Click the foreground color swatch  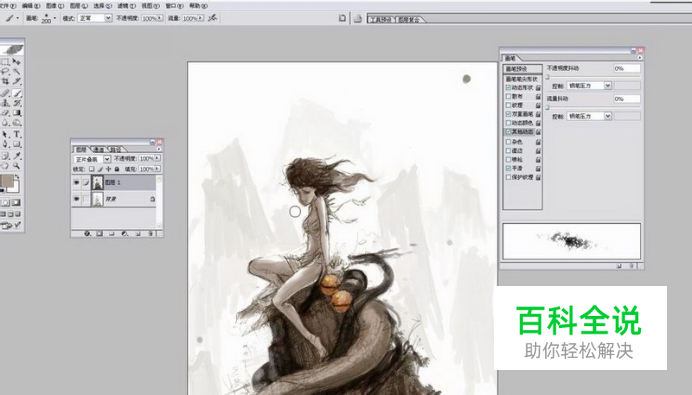[x=7, y=180]
